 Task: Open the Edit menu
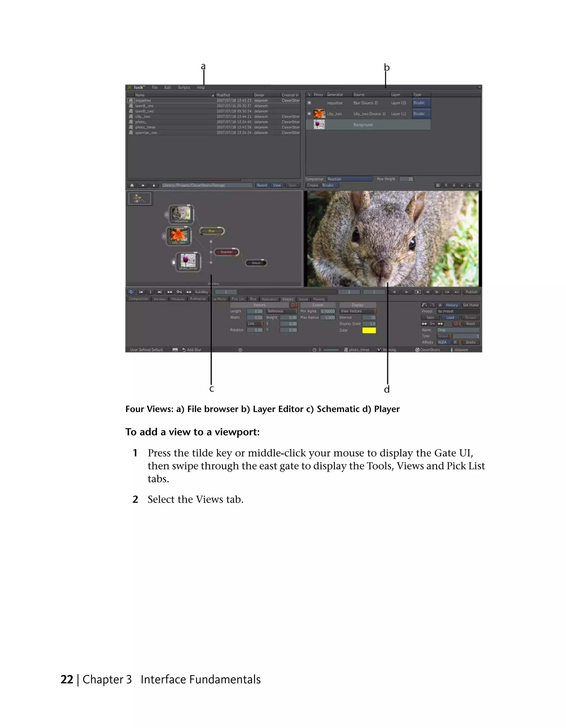[x=167, y=87]
